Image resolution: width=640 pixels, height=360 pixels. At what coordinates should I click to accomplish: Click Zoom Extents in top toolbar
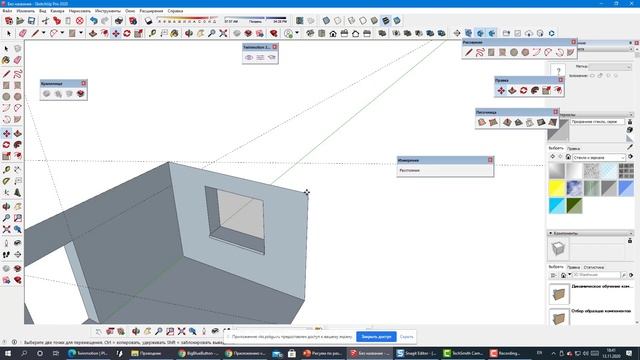click(x=223, y=33)
